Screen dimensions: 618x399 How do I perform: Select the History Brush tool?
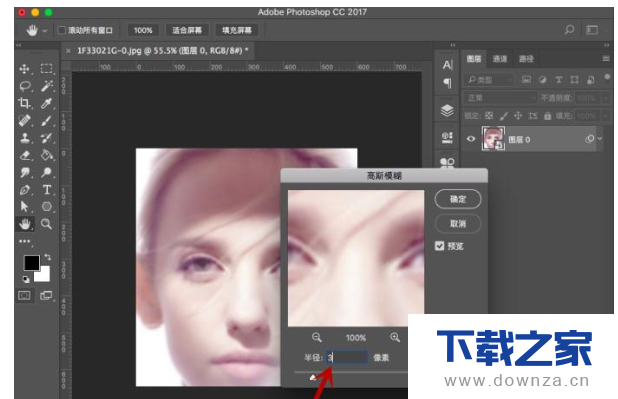tap(47, 138)
